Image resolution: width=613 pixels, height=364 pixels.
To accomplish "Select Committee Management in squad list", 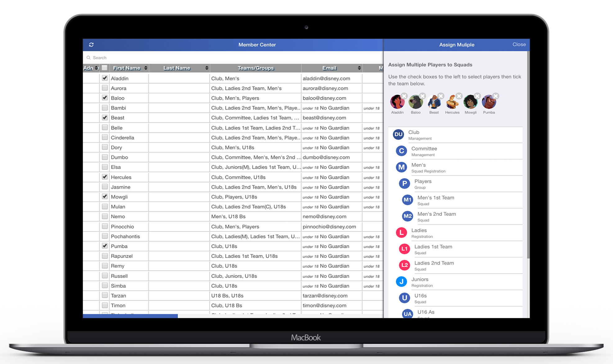I will (x=424, y=151).
